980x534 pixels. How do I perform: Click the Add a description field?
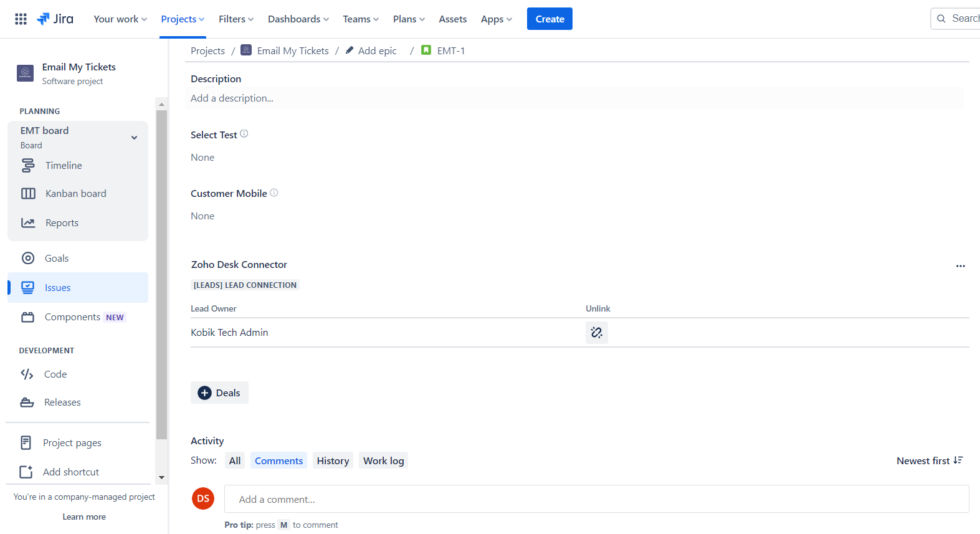coord(574,98)
